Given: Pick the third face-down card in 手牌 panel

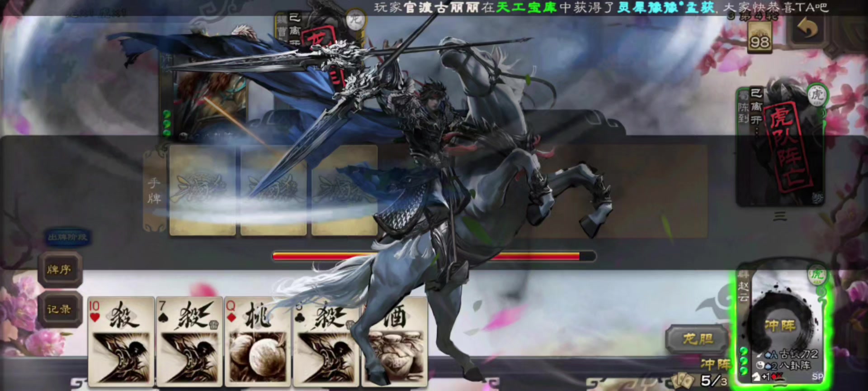Looking at the screenshot, I should [344, 190].
